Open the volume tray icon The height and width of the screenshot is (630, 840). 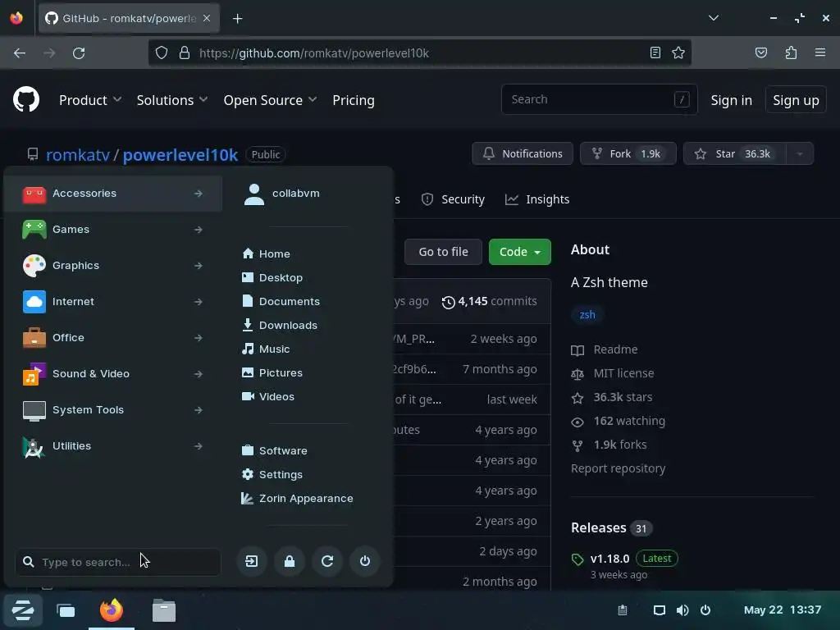[x=682, y=610]
